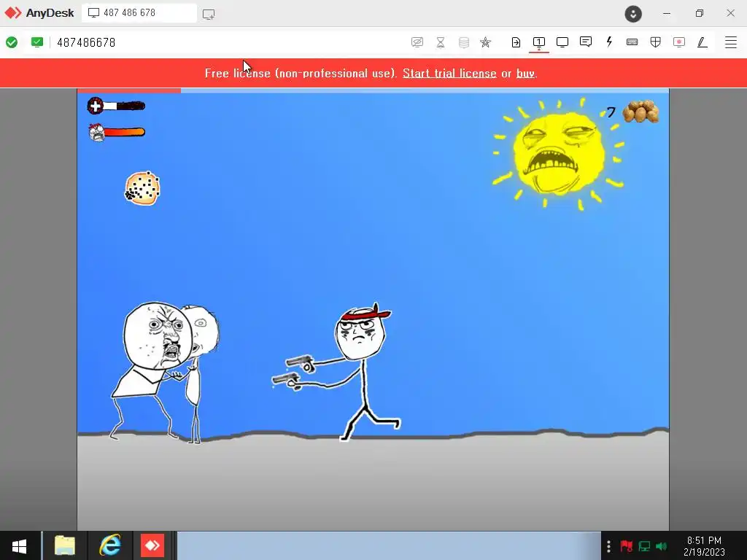Click the angry yellow sun face
The width and height of the screenshot is (747, 560).
pos(558,153)
